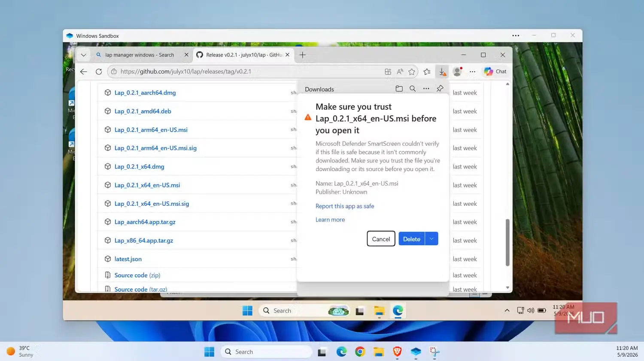This screenshot has height=361, width=644.
Task: Open the Lap_0.2.1_x64.dmg asset link
Action: click(x=139, y=166)
